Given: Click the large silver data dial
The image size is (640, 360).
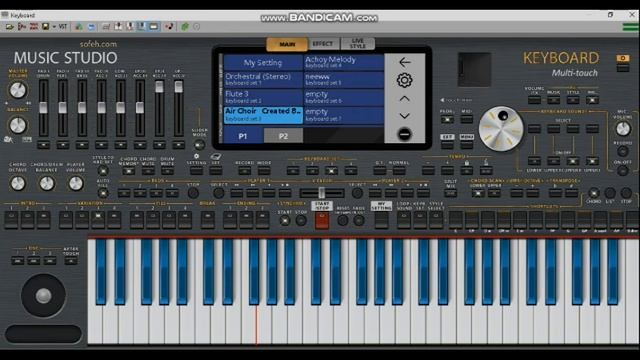Looking at the screenshot, I should click(x=501, y=129).
